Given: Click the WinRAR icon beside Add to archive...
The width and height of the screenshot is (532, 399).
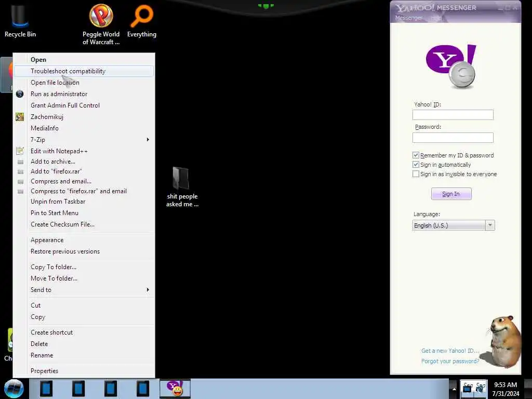Looking at the screenshot, I should click(x=20, y=162).
